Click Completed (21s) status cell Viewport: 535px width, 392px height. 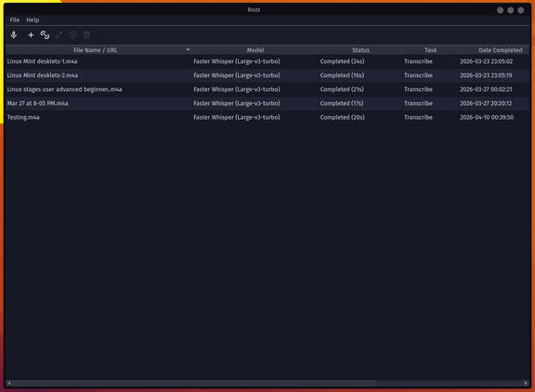tap(360, 89)
